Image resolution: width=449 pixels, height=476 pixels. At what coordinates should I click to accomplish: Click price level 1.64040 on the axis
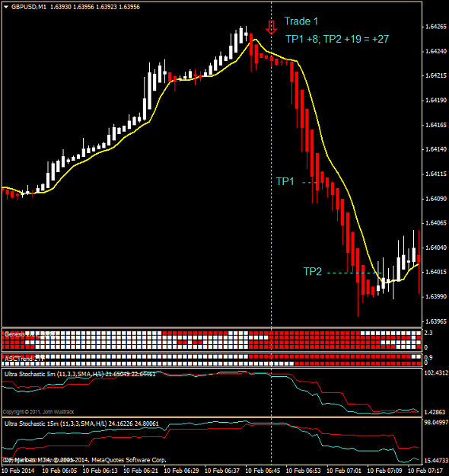436,248
